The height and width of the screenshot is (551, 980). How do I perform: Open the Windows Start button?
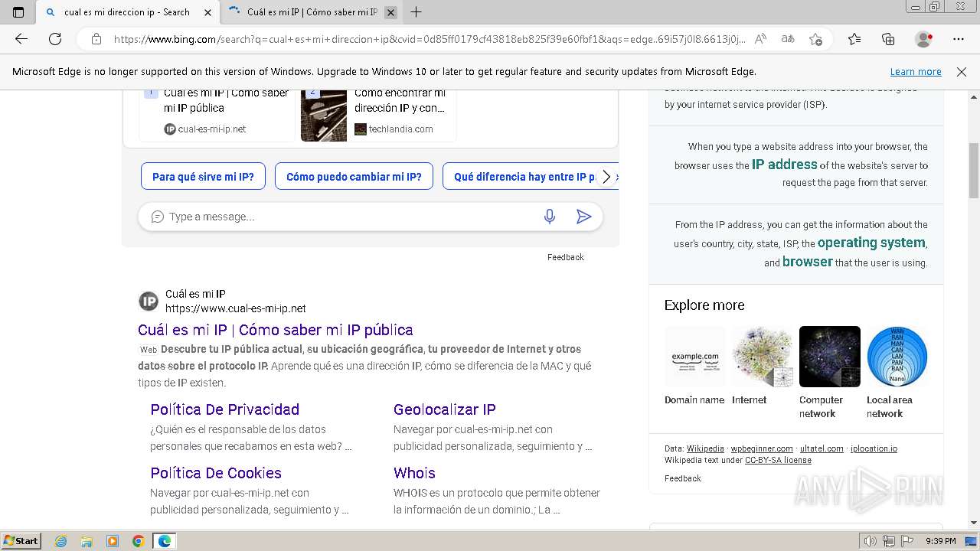[21, 541]
